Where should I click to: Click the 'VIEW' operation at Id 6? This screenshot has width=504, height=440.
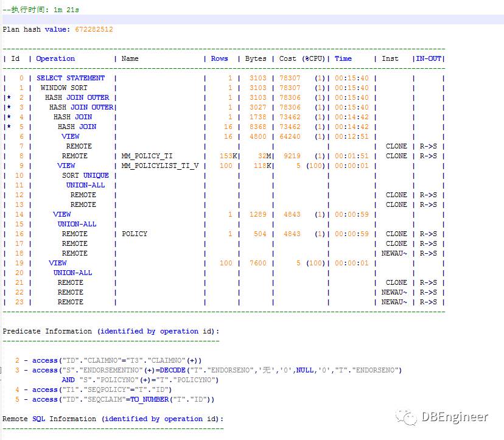[x=71, y=136]
